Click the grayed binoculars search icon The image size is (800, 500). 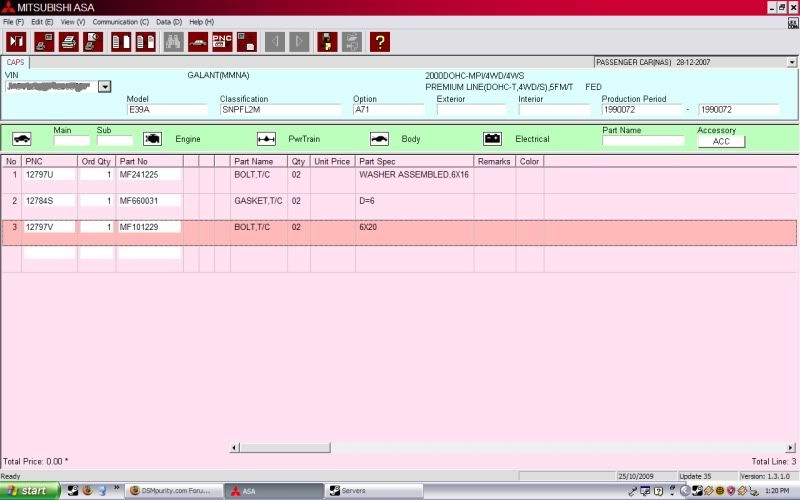tap(173, 42)
